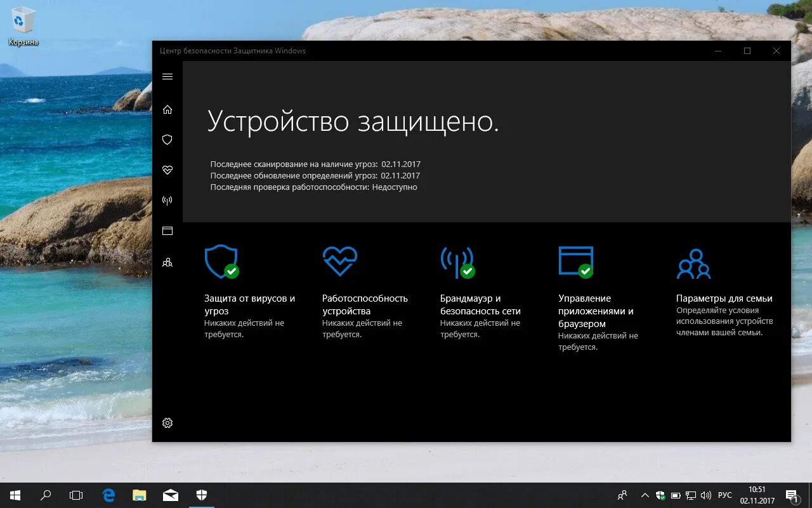Open taskbar search magnifier
The image size is (812, 508).
(46, 495)
